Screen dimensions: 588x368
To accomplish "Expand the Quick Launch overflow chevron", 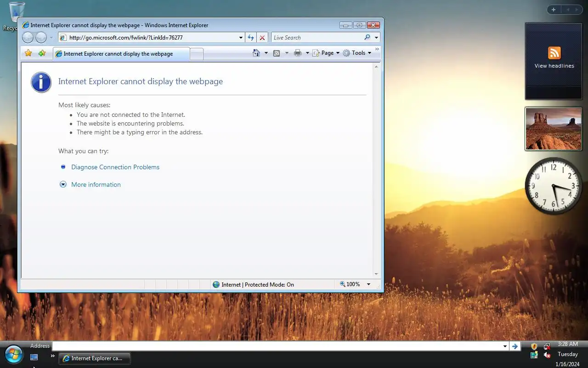I will (x=53, y=356).
